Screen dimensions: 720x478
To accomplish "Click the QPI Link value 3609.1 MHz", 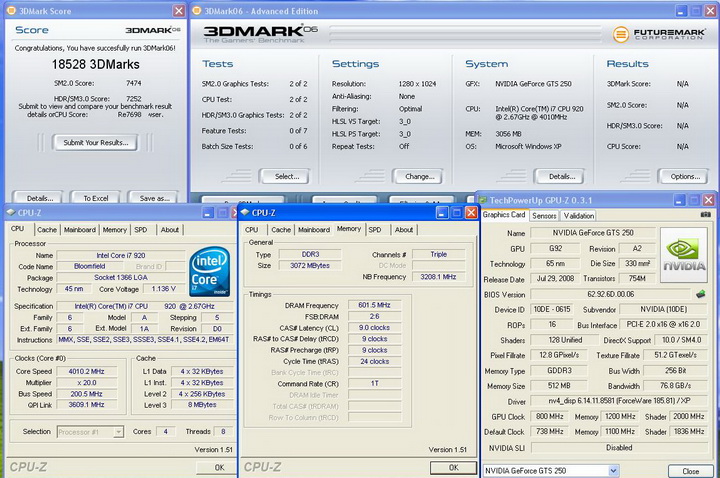I will click(86, 405).
